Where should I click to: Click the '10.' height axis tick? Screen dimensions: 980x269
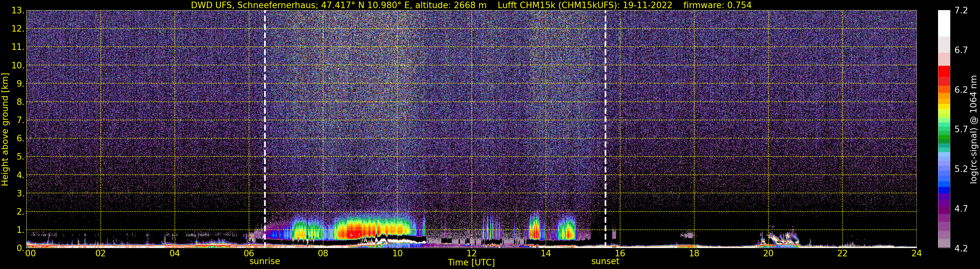tap(18, 65)
